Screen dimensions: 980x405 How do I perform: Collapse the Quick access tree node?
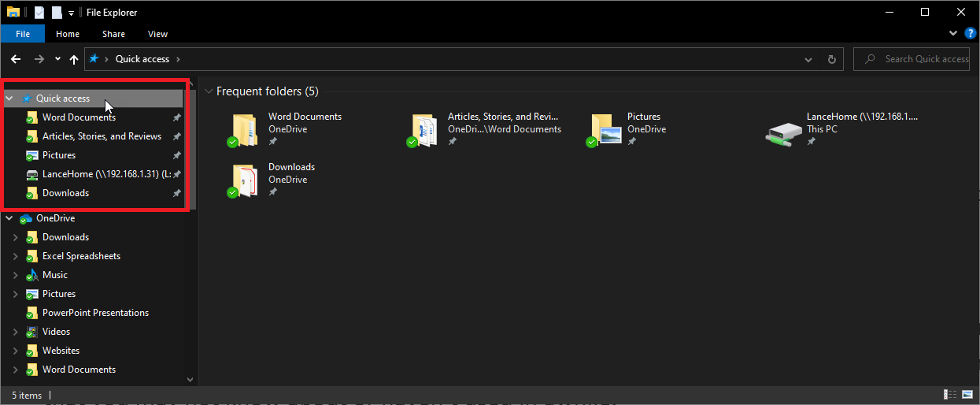tap(9, 98)
